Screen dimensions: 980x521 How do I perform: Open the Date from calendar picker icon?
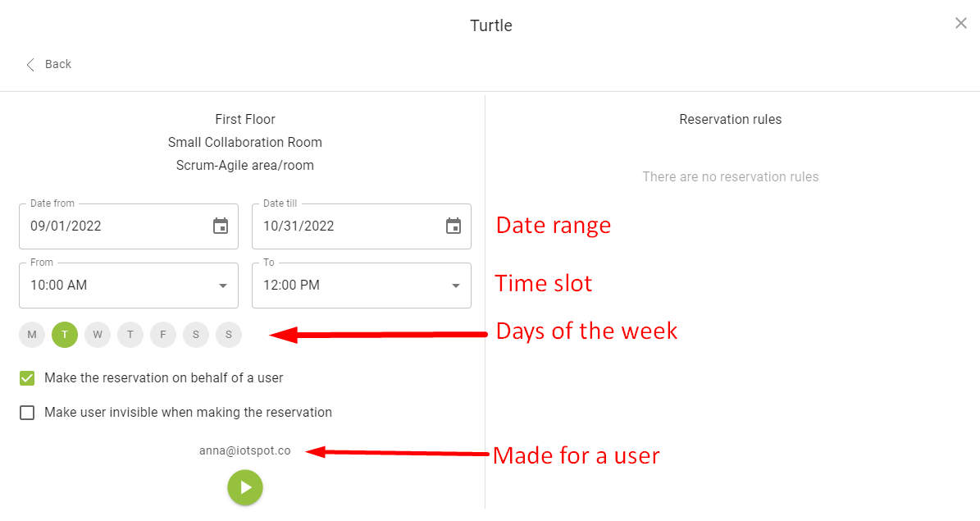pyautogui.click(x=221, y=226)
